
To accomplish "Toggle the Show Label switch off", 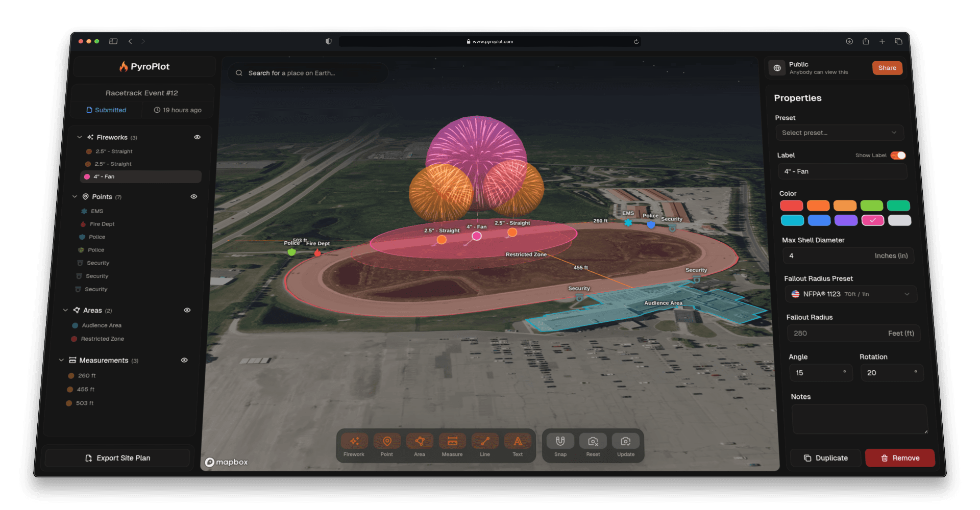I will pos(898,155).
